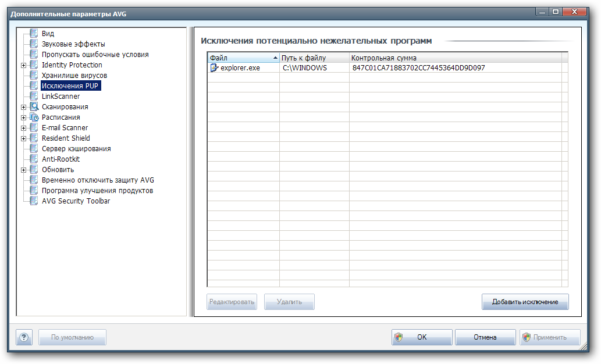
Task: Click the clock icon beside Расписания
Action: tap(34, 117)
